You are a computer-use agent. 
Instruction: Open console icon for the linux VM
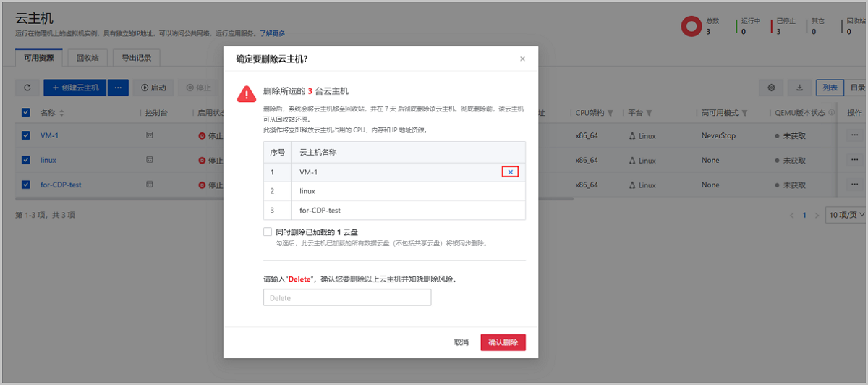(x=150, y=160)
